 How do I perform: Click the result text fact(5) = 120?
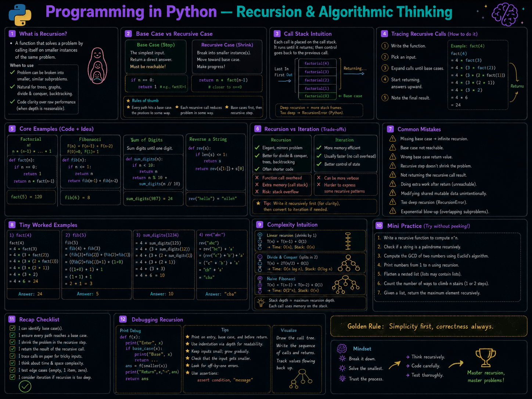(26, 197)
